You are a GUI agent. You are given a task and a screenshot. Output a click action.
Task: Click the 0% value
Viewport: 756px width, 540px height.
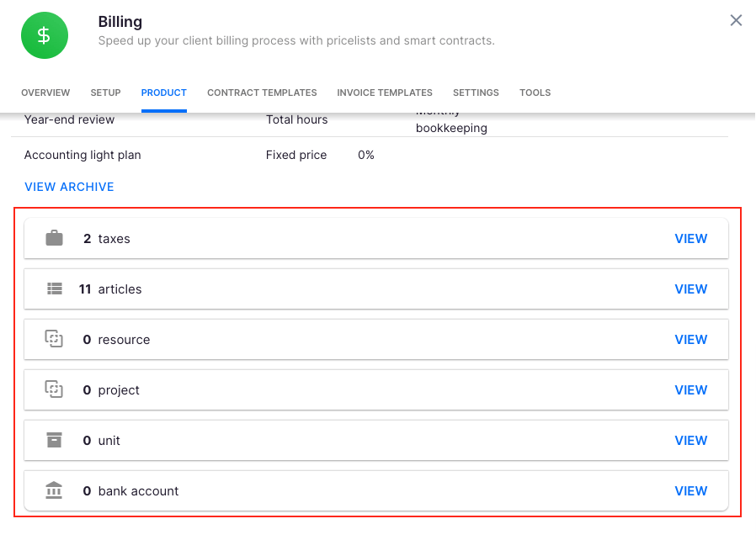[366, 155]
